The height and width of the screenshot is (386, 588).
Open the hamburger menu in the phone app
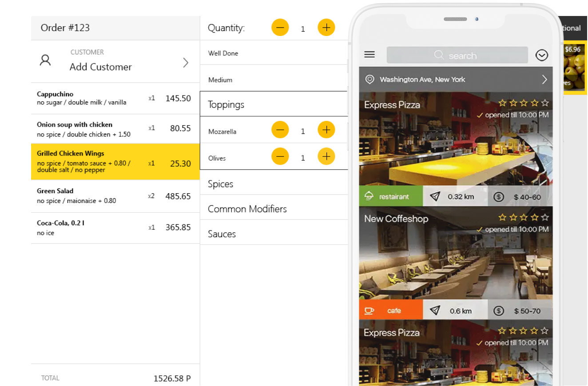[369, 55]
